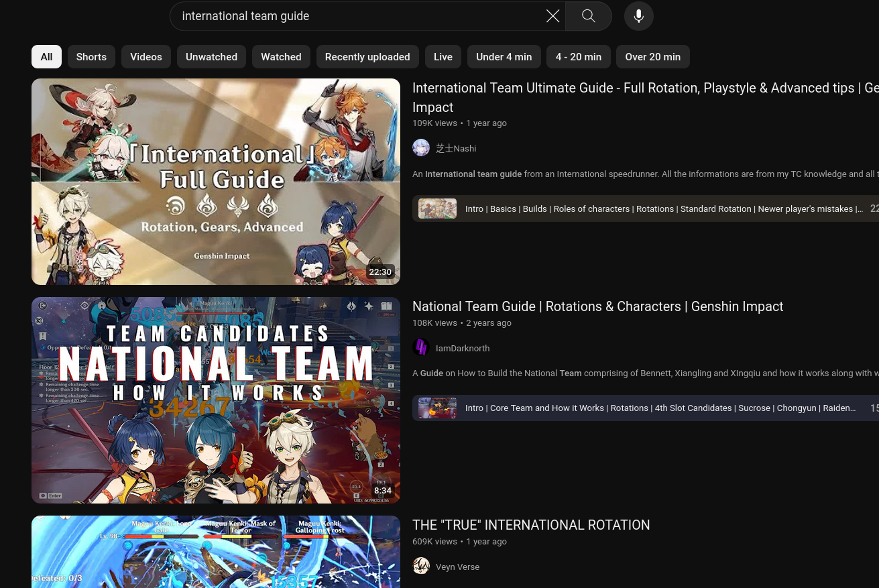The height and width of the screenshot is (588, 879).
Task: Open 'National Team Guide | Rotations & Characters' title
Action: tap(597, 306)
